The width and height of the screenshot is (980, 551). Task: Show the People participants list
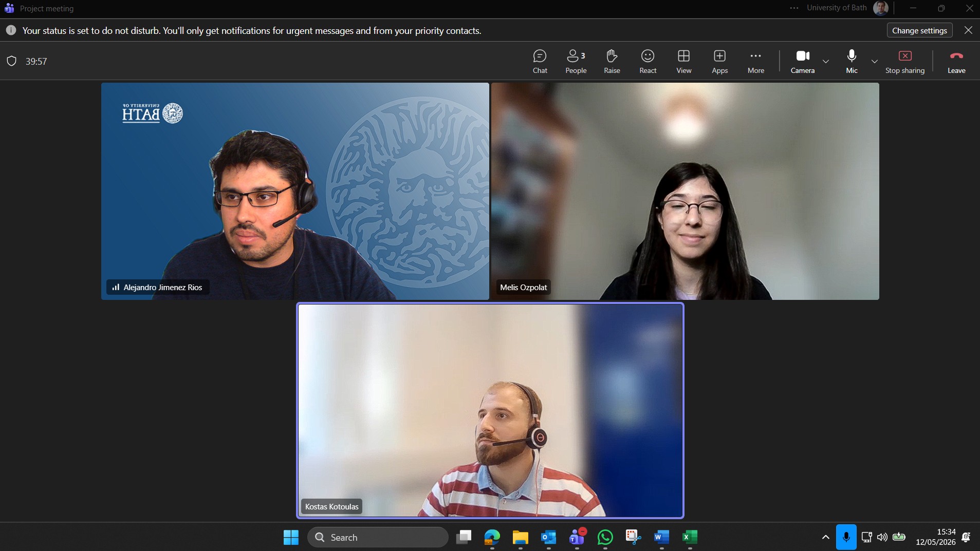coord(576,62)
